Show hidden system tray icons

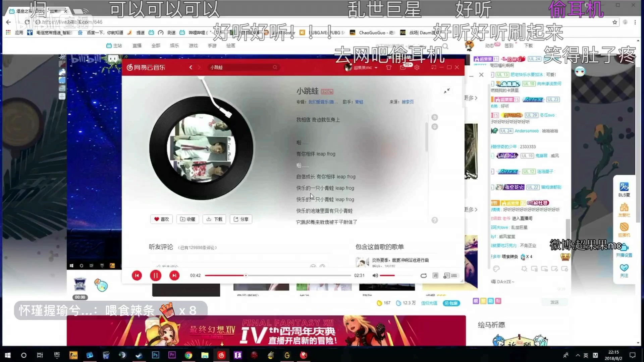(x=578, y=355)
